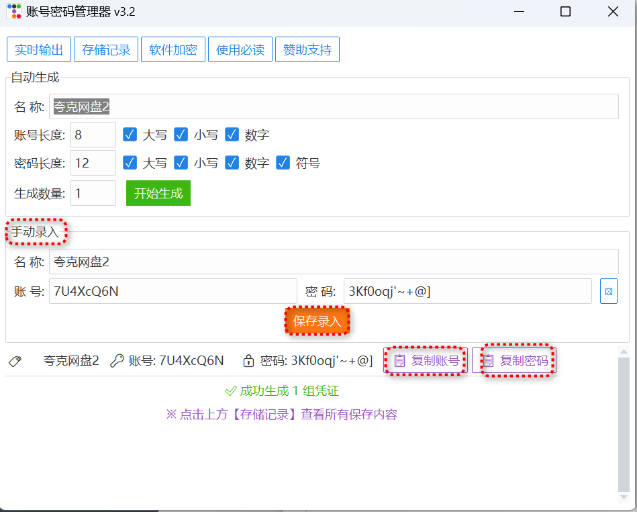This screenshot has height=512, width=637.
Task: Close the 账号密码管理器 window
Action: coord(613,11)
